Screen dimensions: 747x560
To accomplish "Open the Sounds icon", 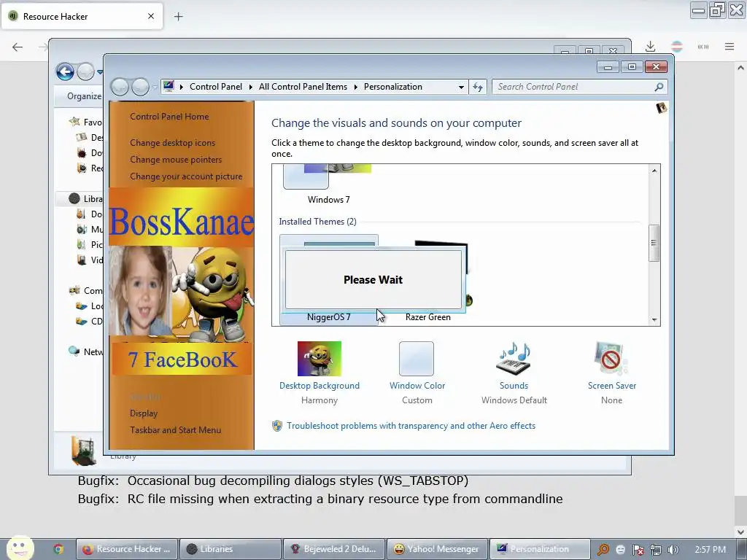I will [x=514, y=359].
